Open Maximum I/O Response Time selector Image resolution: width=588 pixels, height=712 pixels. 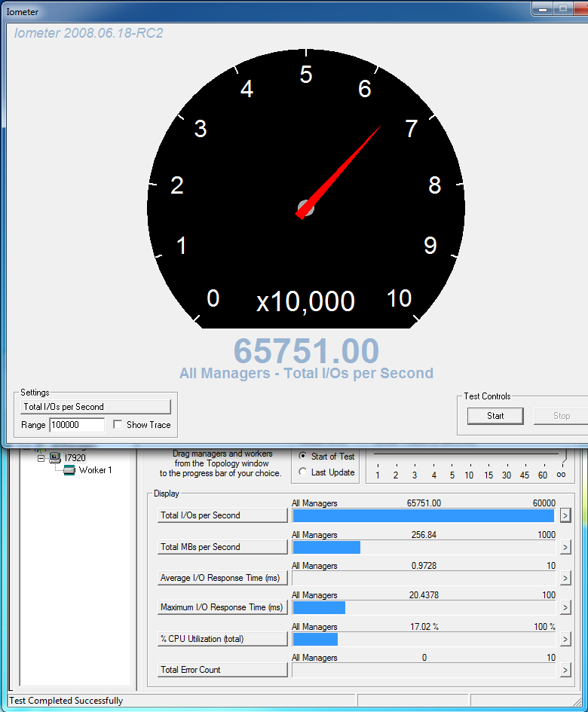pos(222,607)
